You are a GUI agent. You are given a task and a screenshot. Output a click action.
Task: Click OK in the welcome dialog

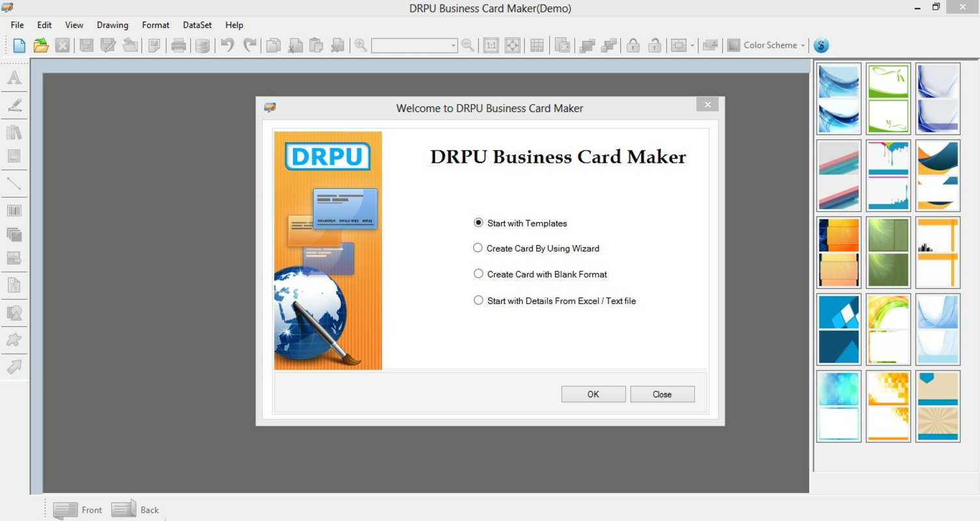tap(593, 394)
